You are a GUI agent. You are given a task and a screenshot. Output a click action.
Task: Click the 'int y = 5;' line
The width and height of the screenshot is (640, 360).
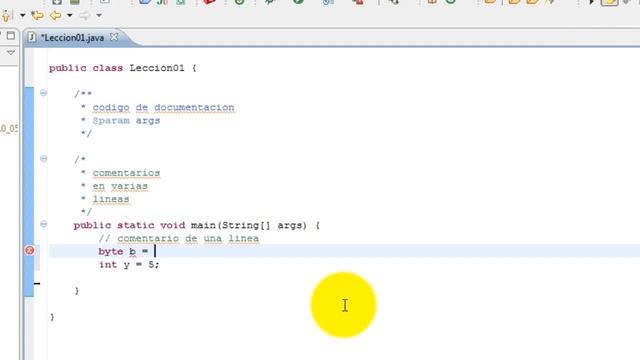[x=129, y=264]
